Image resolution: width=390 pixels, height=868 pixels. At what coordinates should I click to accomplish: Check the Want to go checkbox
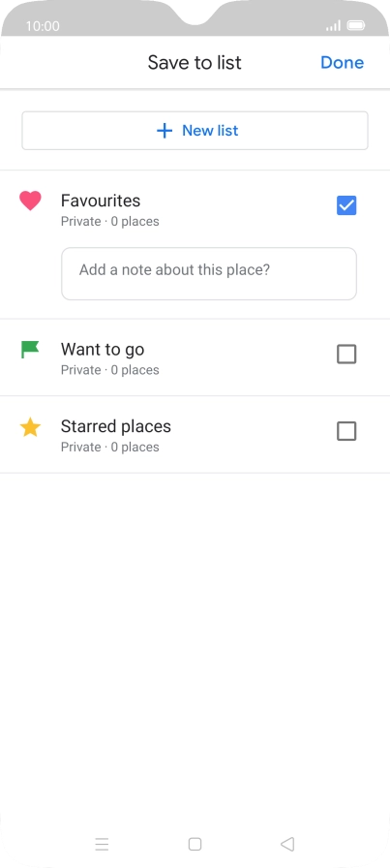pyautogui.click(x=346, y=355)
